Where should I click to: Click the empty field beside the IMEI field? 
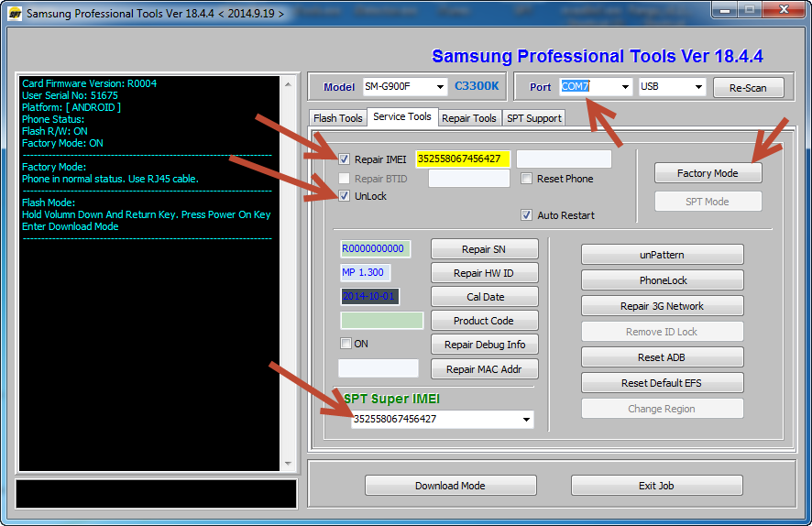point(564,159)
